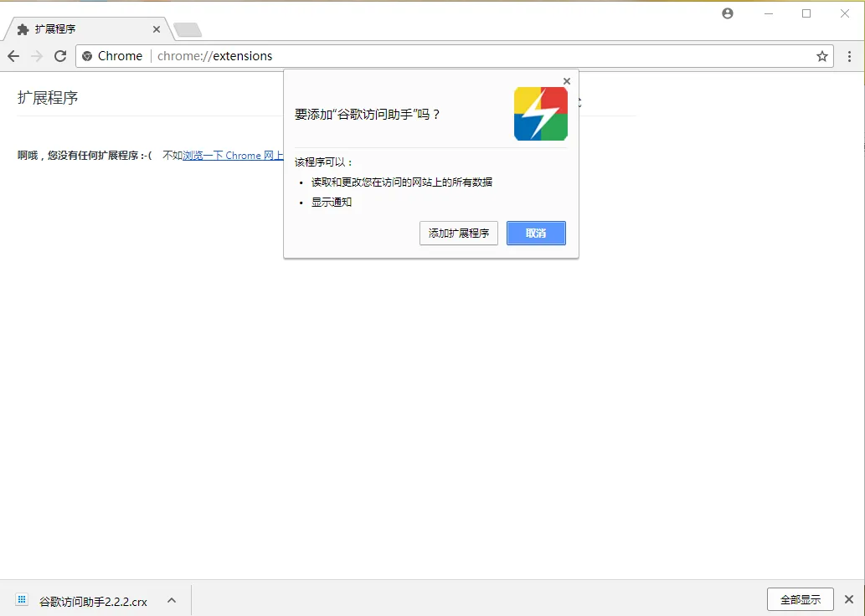
Task: Click the 谷歌访问助手 lightning icon in dialog
Action: click(541, 114)
